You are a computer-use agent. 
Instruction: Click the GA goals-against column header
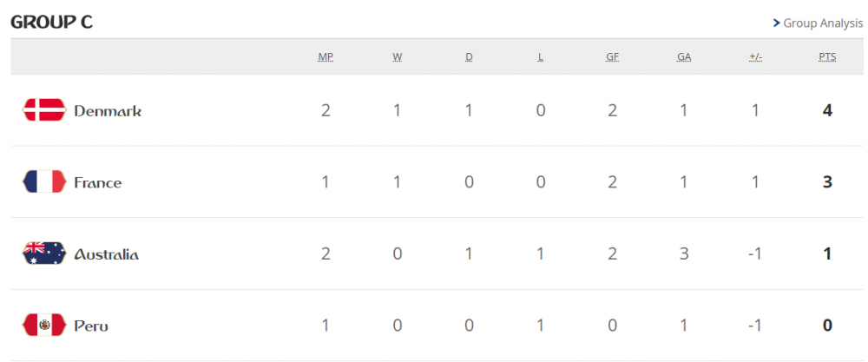coord(684,57)
